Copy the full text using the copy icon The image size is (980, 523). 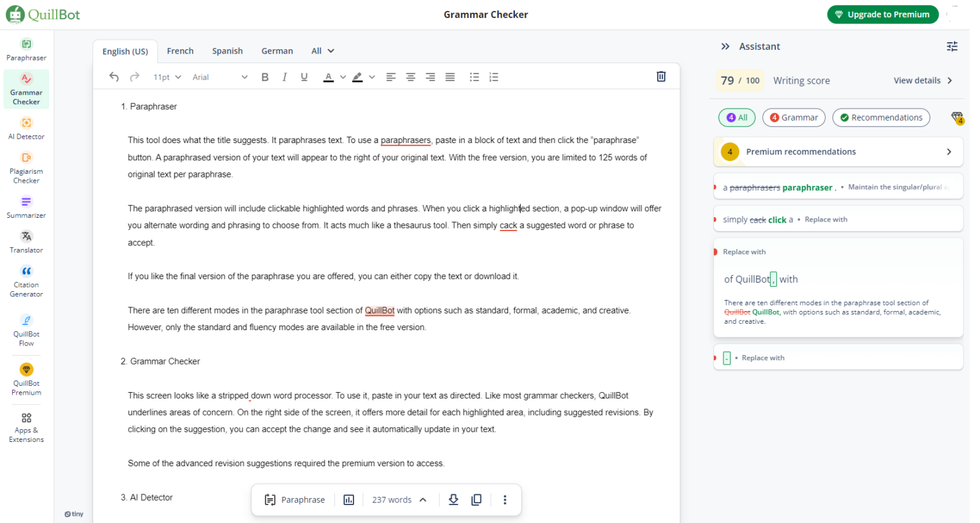(x=477, y=500)
